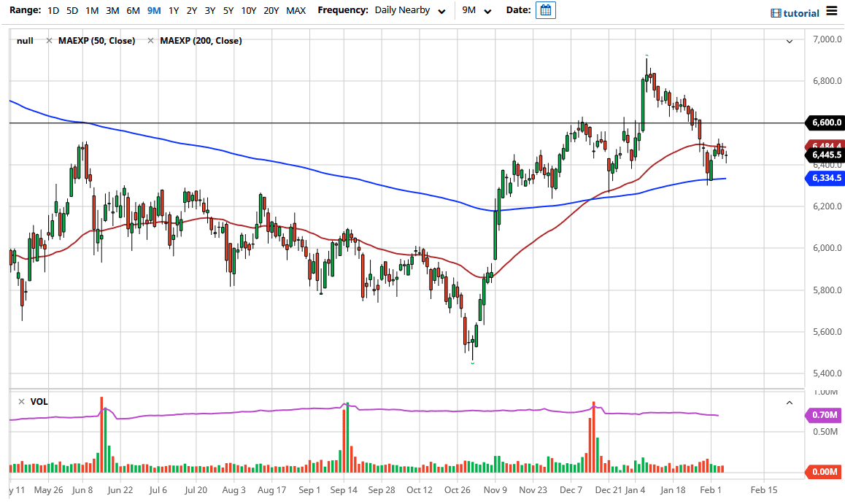Click the tutorial film strip icon

776,12
